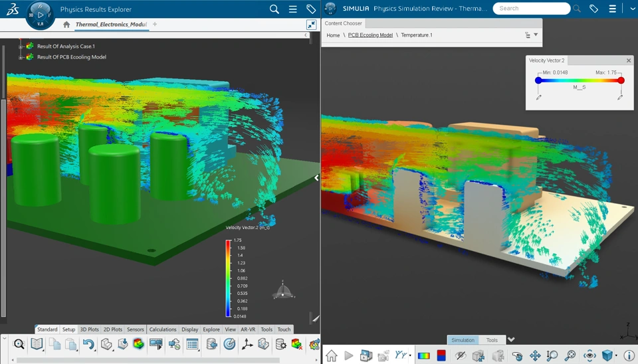638x364 pixels.
Task: Go to home icon beside Thermal_Electronics tab
Action: [66, 25]
